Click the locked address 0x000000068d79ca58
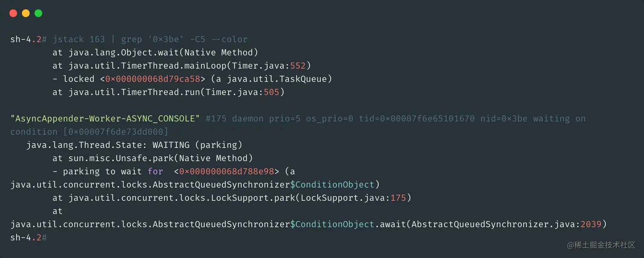 (152, 79)
